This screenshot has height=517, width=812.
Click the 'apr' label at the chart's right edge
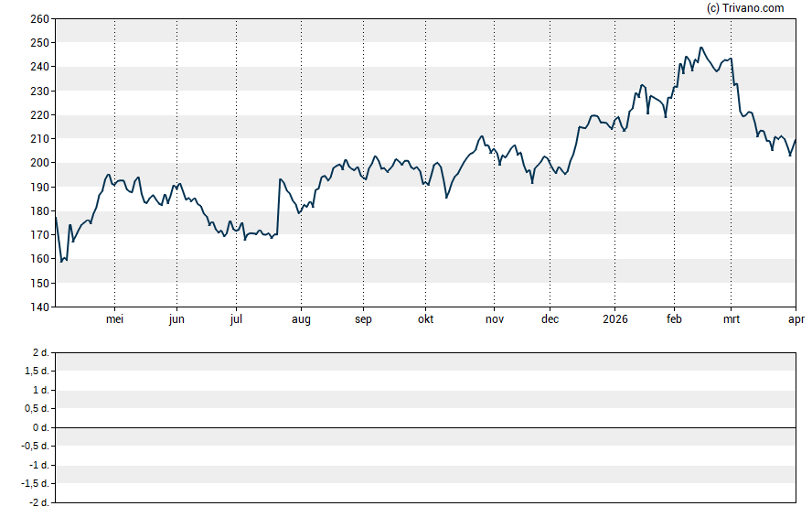(x=796, y=319)
